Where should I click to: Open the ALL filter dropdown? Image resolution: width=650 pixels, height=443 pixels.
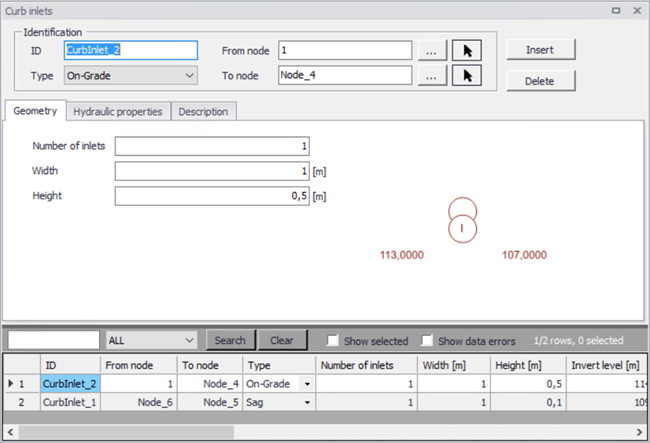(151, 340)
